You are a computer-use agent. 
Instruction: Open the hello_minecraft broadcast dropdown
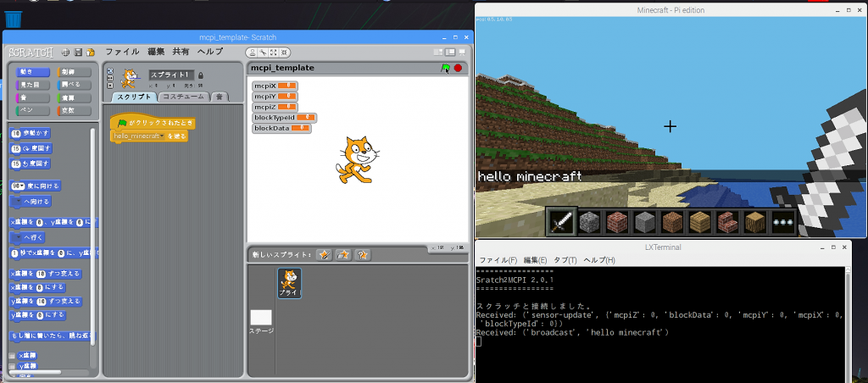click(x=162, y=136)
